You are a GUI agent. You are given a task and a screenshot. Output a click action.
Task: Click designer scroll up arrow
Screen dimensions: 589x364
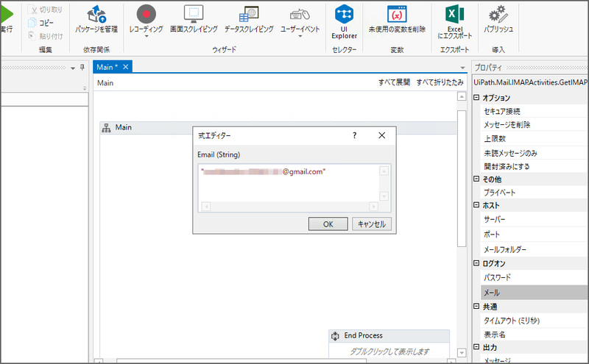pyautogui.click(x=462, y=96)
